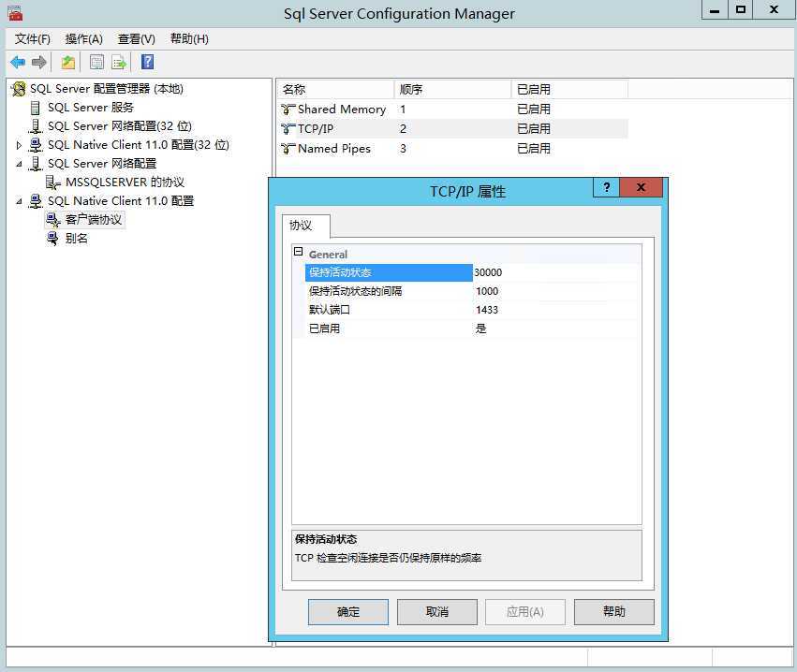Image resolution: width=797 pixels, height=672 pixels.
Task: Select MSSQLSERVER 的协议 tree item
Action: 125,183
